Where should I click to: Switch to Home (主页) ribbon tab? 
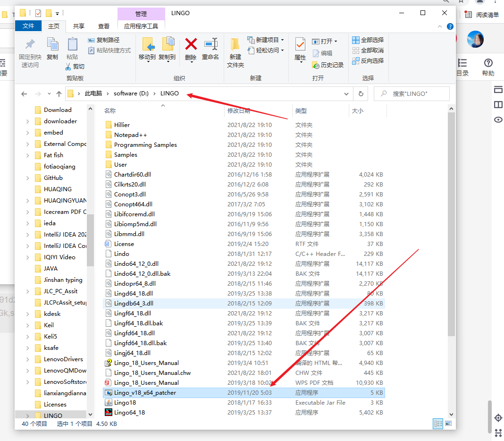[x=54, y=26]
